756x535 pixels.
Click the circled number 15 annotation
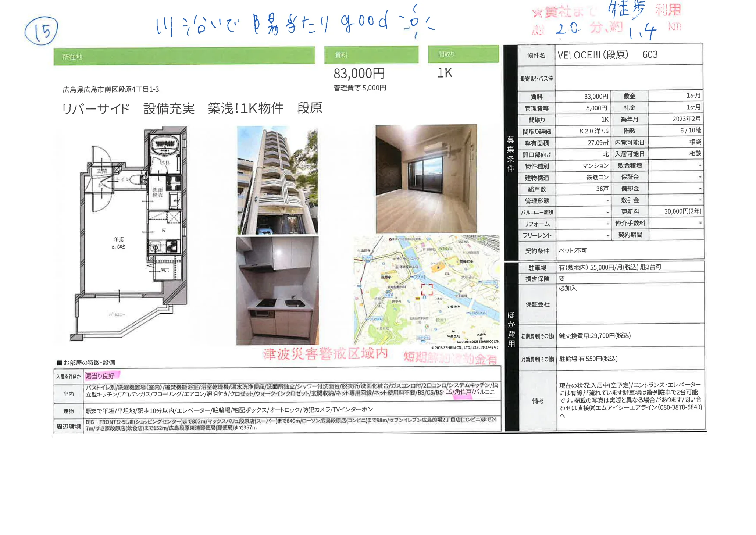coord(41,31)
